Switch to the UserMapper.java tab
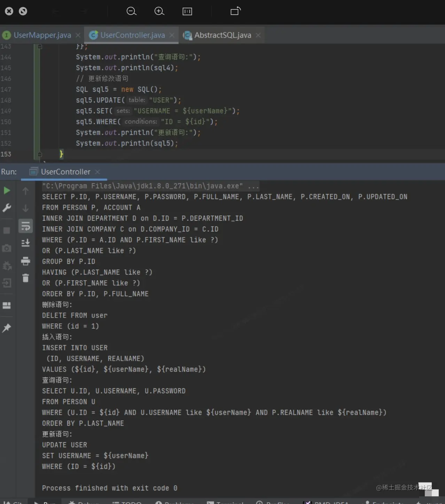 tap(42, 35)
